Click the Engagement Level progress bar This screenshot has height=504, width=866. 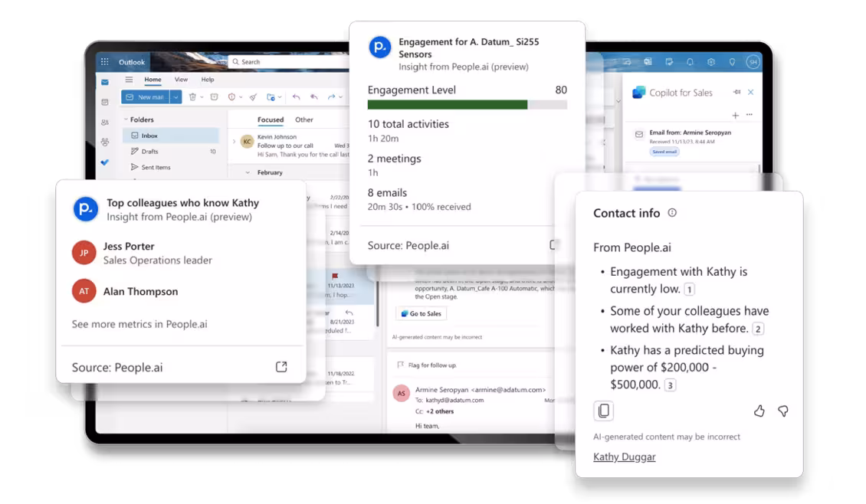[x=466, y=104]
